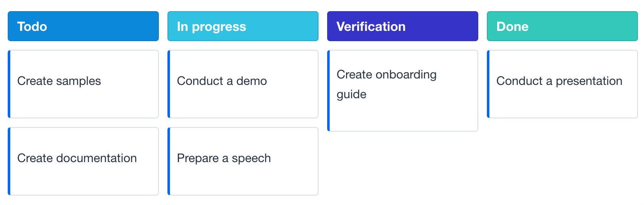Select the In progress column header
Image resolution: width=644 pixels, height=205 pixels.
243,26
